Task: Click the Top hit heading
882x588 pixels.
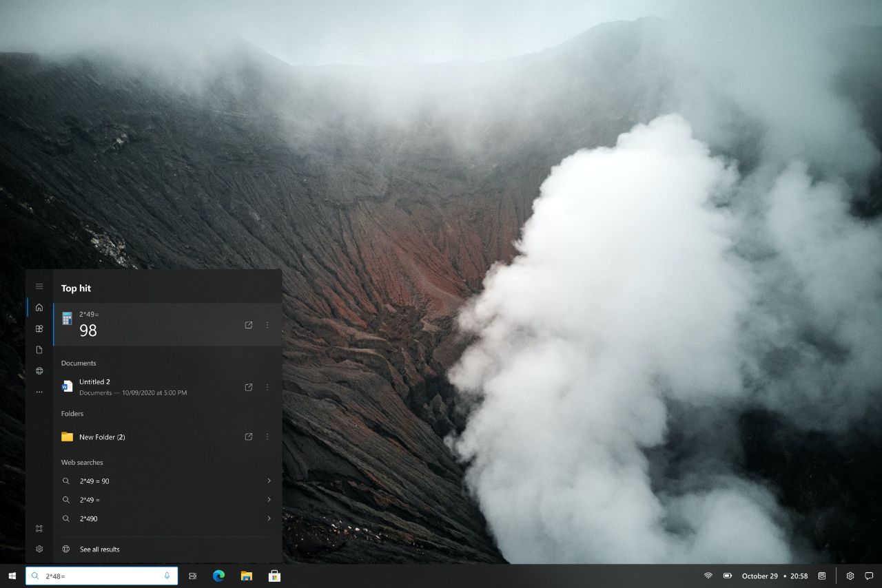Action: tap(76, 288)
